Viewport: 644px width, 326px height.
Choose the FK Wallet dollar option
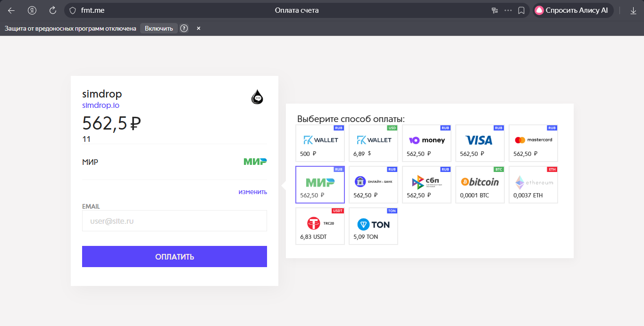click(x=373, y=143)
